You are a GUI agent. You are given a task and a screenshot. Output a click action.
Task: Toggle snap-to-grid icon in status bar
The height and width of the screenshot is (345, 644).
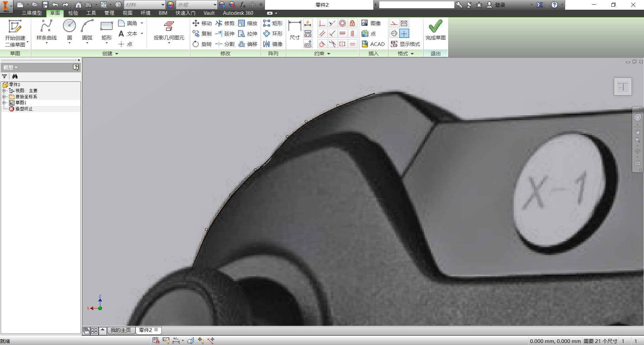156,341
